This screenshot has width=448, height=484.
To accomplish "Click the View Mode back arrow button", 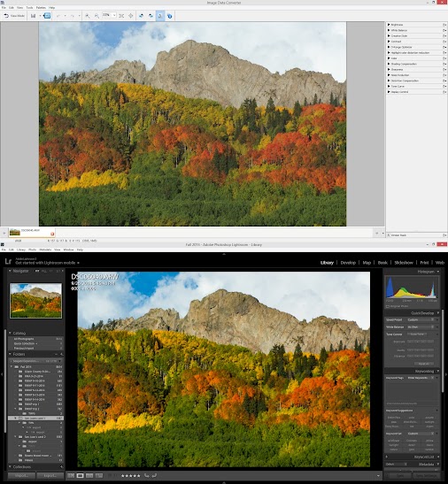I will point(14,16).
